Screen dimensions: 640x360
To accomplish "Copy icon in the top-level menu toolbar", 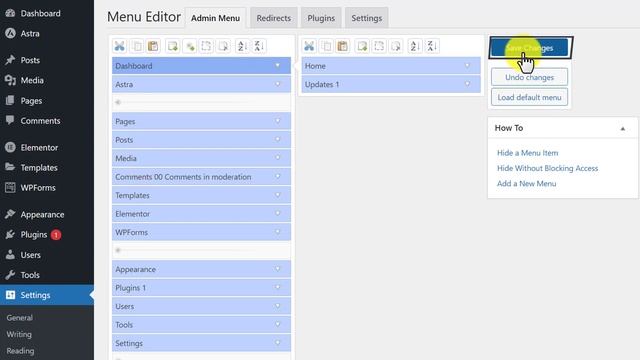I will pos(137,46).
